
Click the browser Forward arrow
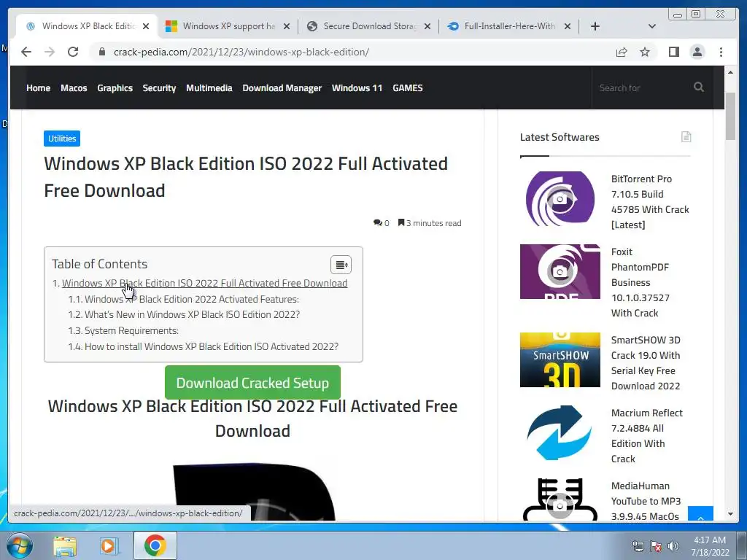50,52
